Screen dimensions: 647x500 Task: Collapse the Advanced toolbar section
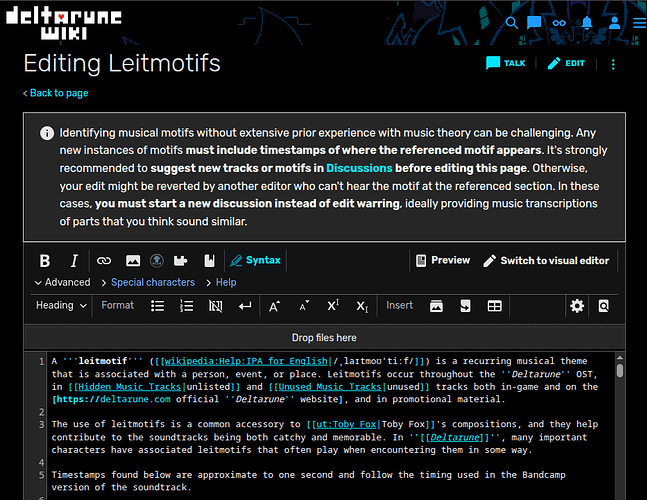coord(63,282)
